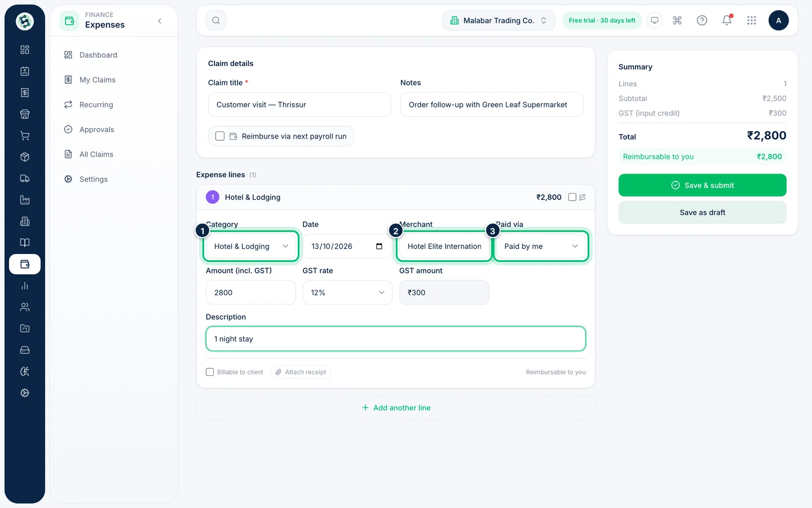Open the office building icon in dark sidebar

[x=24, y=221]
